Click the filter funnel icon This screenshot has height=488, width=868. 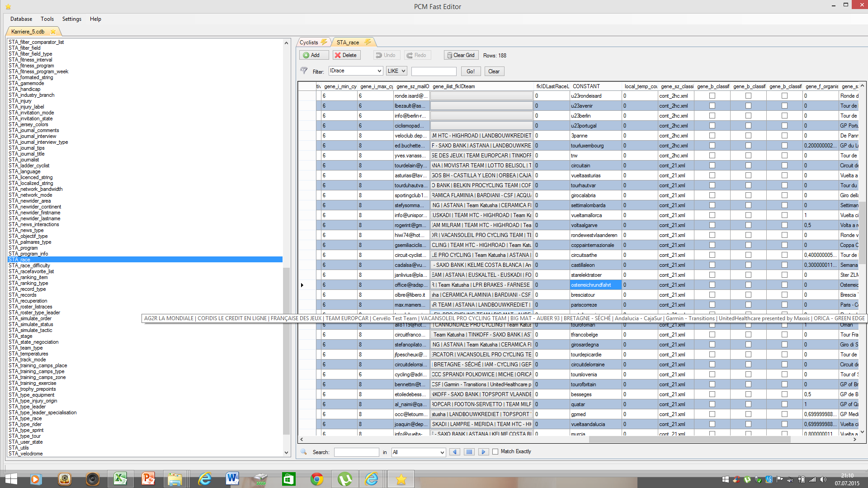pos(304,71)
